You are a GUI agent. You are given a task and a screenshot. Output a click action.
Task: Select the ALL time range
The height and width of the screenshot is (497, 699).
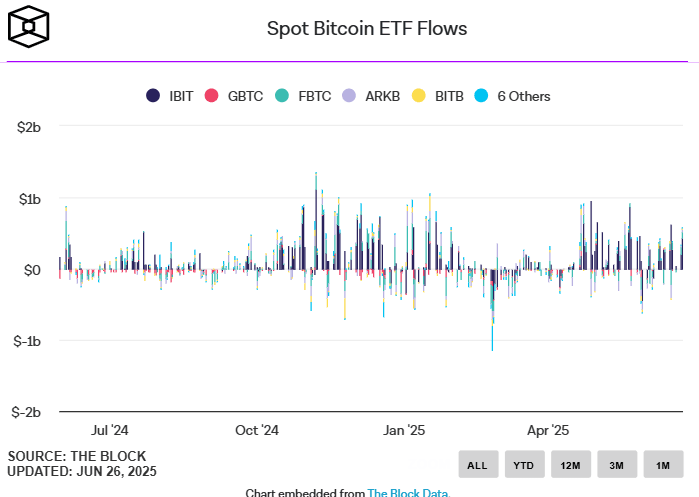[x=478, y=464]
